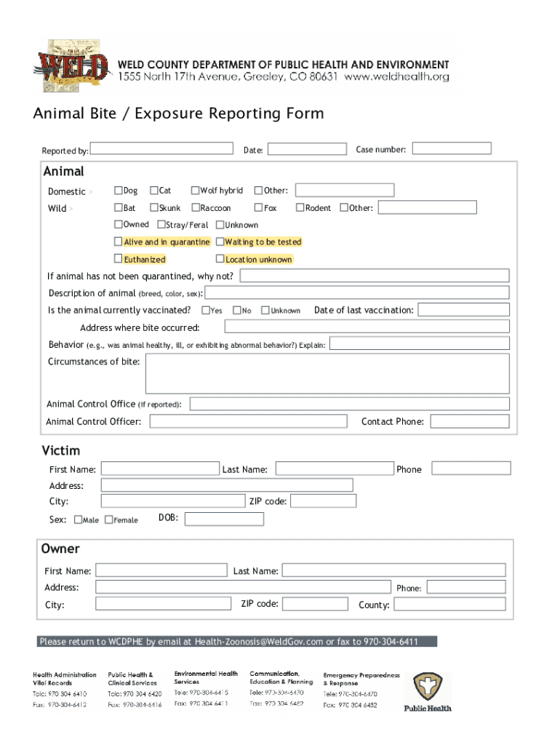This screenshot has width=560, height=745.
Task: Focus the Owner First Name field
Action: click(161, 570)
